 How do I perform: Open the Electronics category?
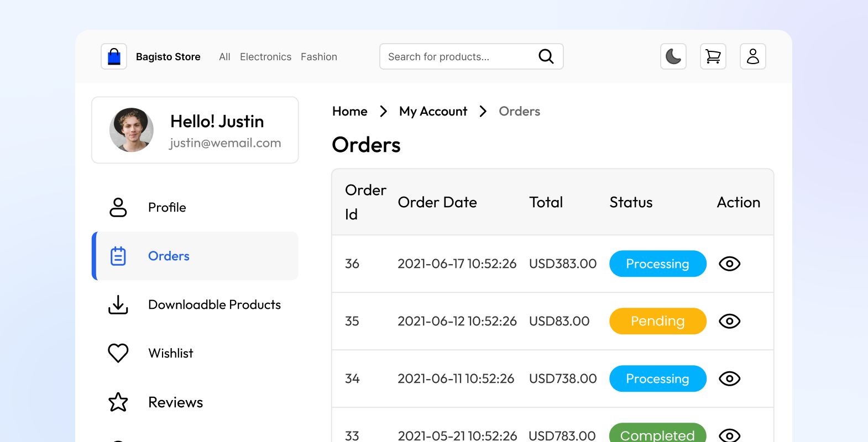pyautogui.click(x=265, y=57)
